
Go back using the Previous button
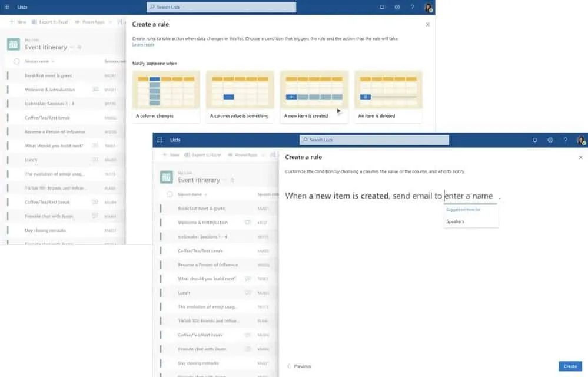click(299, 366)
